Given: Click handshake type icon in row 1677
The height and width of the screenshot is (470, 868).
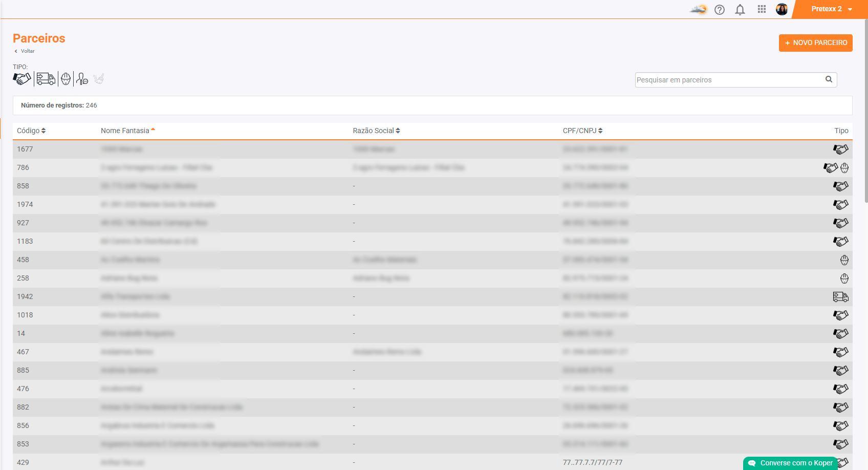Looking at the screenshot, I should tap(840, 149).
